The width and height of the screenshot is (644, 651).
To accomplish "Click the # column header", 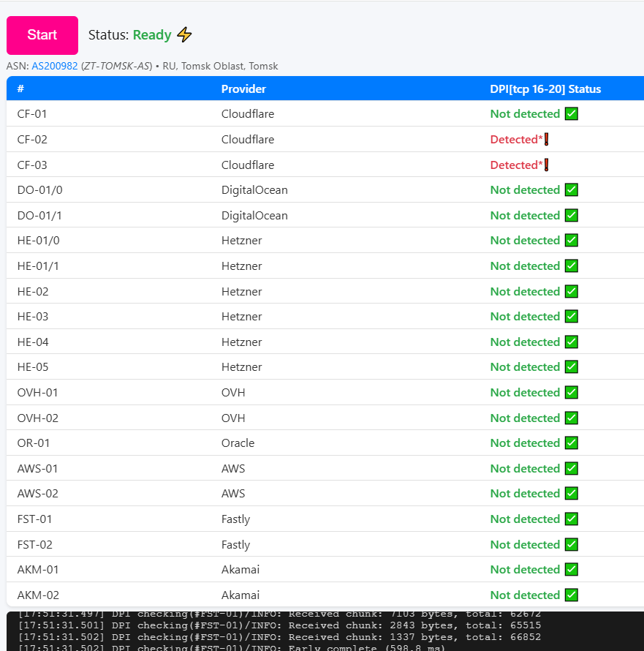I will [x=21, y=89].
